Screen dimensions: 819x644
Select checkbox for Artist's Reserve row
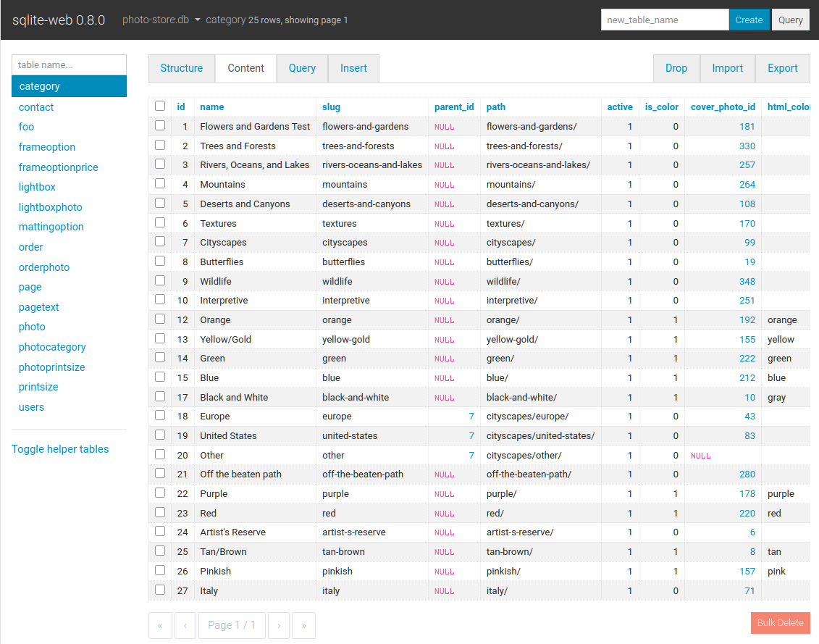[x=160, y=531]
